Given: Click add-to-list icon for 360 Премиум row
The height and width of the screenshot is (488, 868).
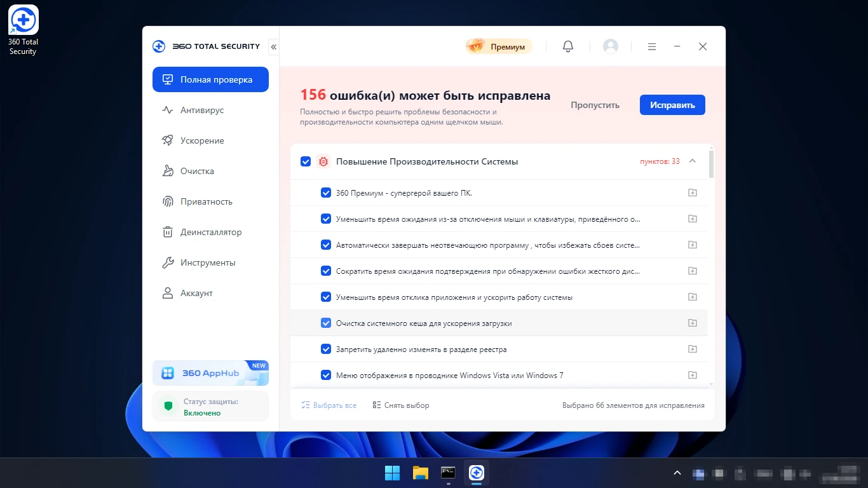Looking at the screenshot, I should coord(693,193).
